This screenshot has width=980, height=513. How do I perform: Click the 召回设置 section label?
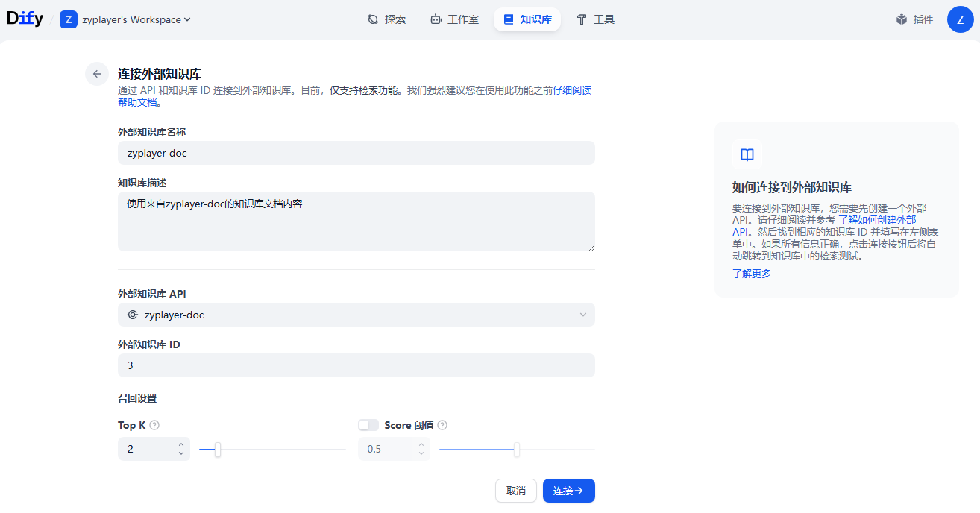(x=137, y=398)
